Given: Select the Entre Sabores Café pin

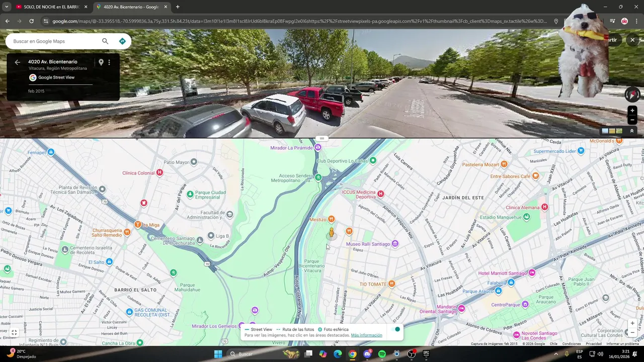Looking at the screenshot, I should tap(536, 176).
